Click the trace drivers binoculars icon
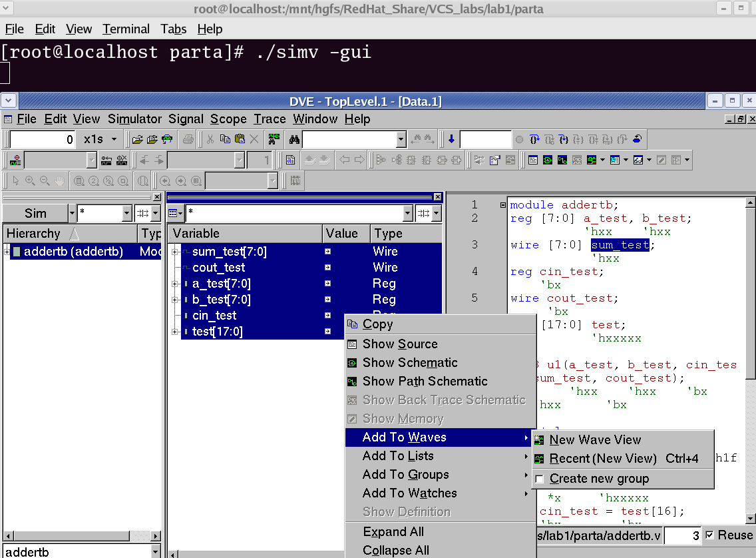Viewport: 756px width, 558px height. tap(274, 140)
